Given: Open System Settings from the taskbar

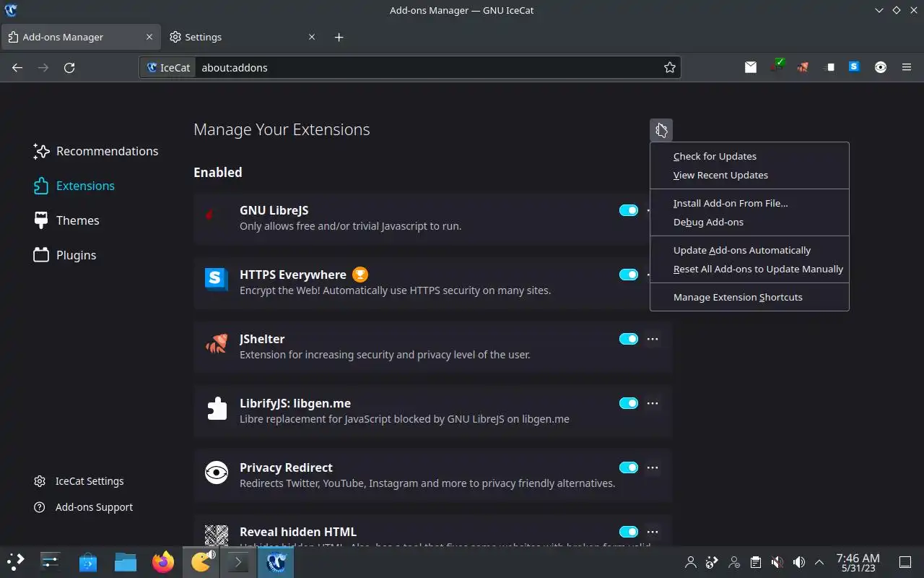Looking at the screenshot, I should (51, 561).
